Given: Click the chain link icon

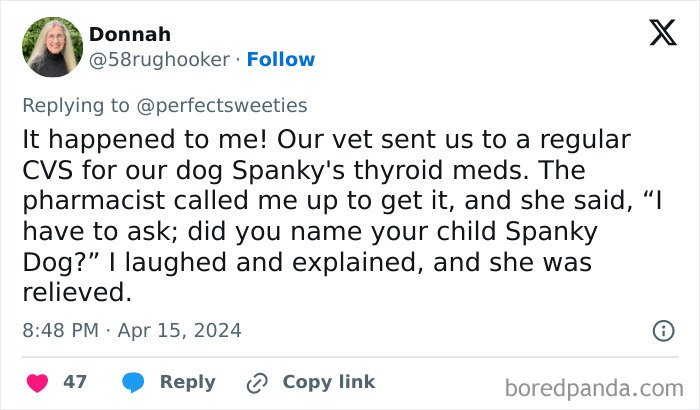Looking at the screenshot, I should 256,382.
